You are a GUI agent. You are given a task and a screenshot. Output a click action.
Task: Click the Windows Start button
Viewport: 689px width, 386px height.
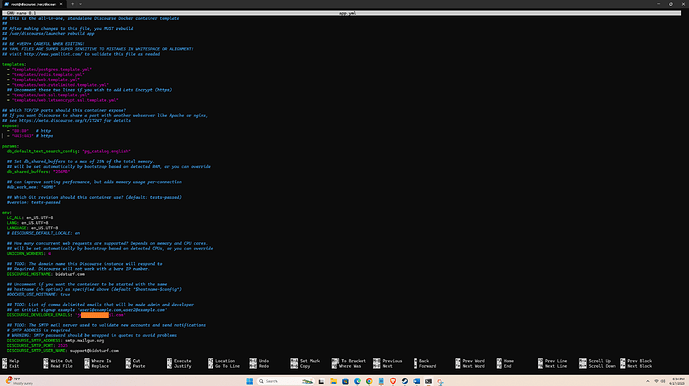[x=250, y=381]
